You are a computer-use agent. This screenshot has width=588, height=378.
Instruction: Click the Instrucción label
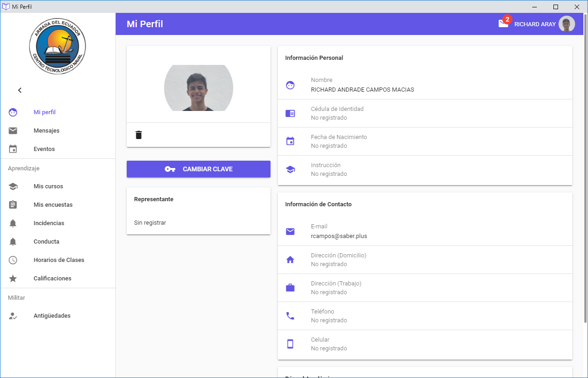coord(326,165)
